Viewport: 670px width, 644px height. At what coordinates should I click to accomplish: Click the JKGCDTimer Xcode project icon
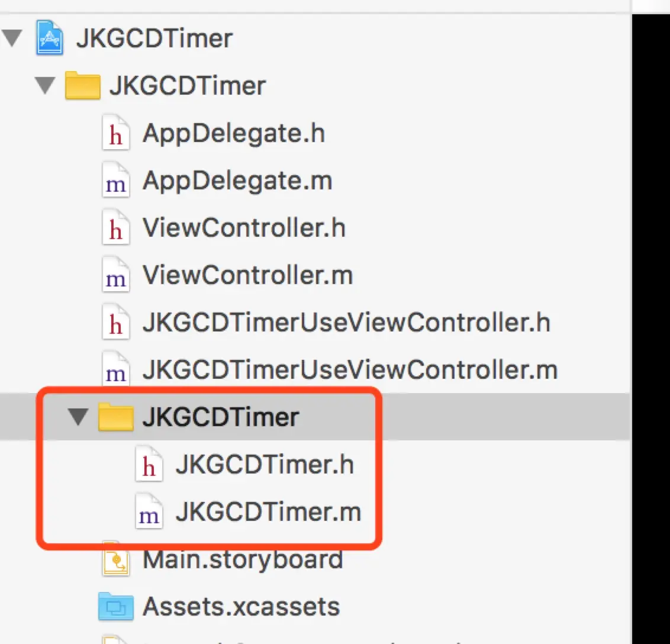coord(50,38)
